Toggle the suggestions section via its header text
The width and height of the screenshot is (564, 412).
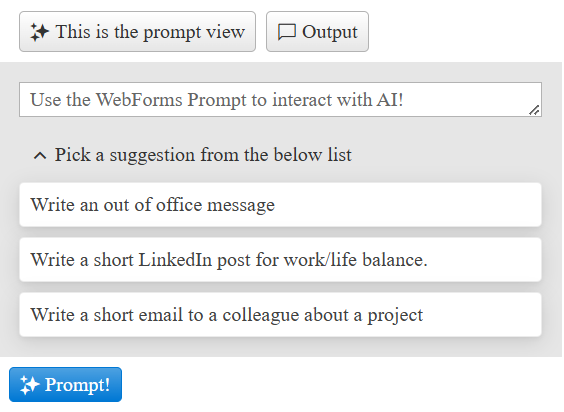[203, 155]
